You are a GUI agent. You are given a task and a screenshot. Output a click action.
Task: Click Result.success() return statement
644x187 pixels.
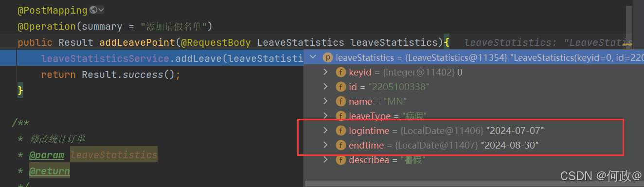(110, 75)
